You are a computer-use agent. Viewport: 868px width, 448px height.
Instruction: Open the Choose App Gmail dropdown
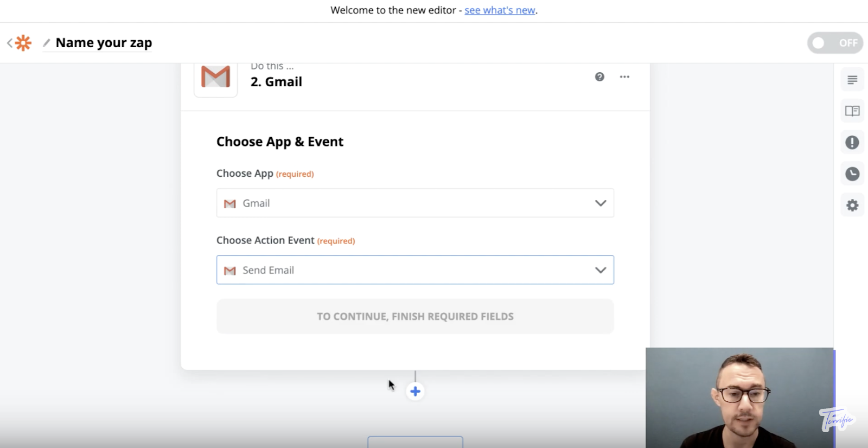point(415,203)
